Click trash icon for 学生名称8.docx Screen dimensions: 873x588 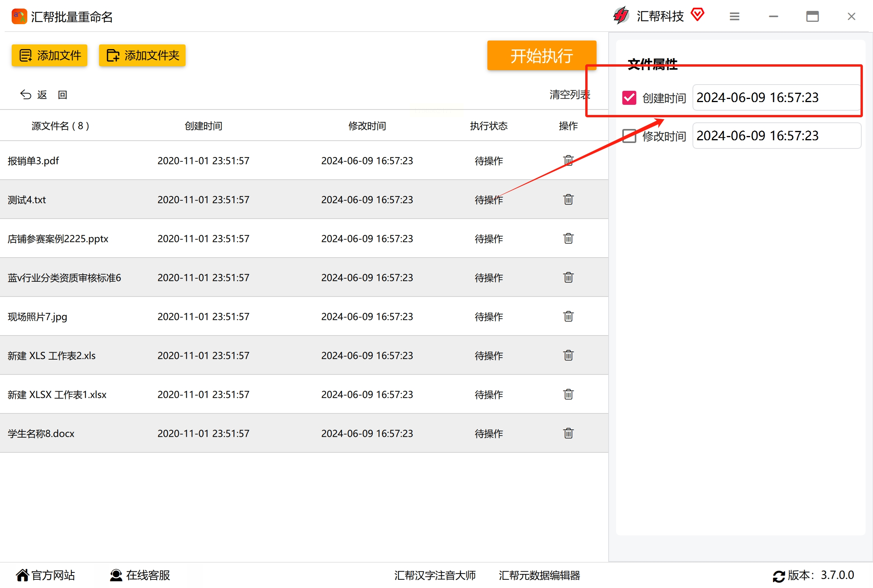[568, 433]
